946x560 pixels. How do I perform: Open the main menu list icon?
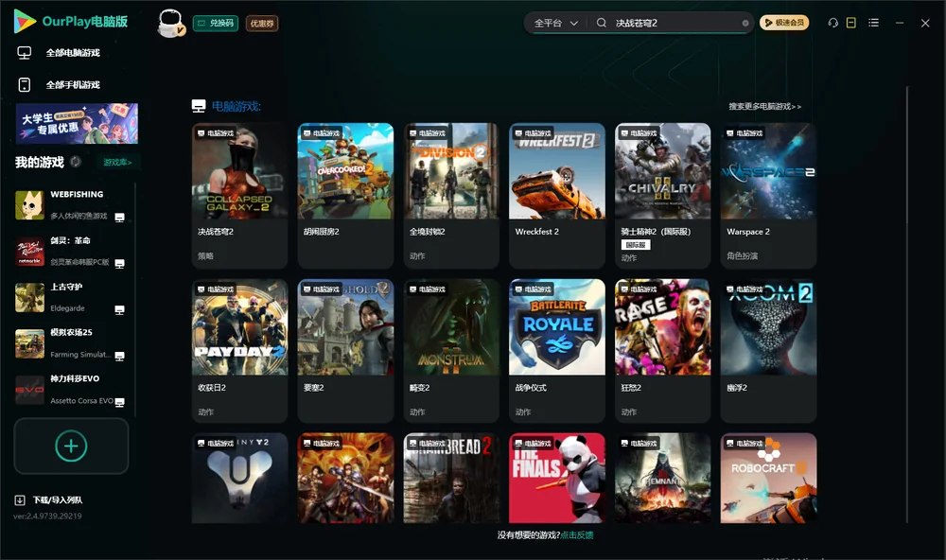[873, 23]
